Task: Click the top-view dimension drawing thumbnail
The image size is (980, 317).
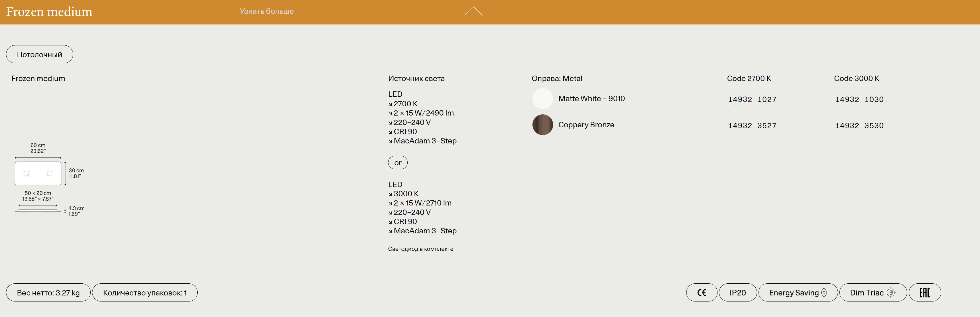Action: [x=38, y=173]
